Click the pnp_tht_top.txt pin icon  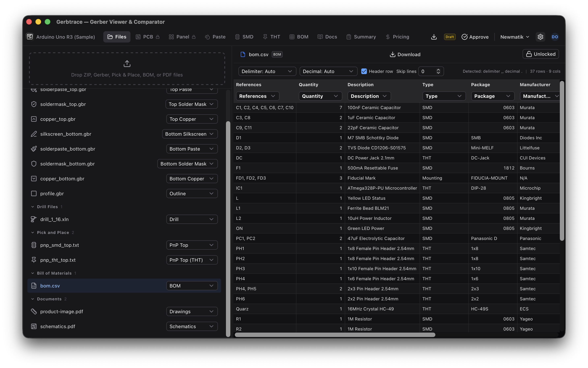34,260
